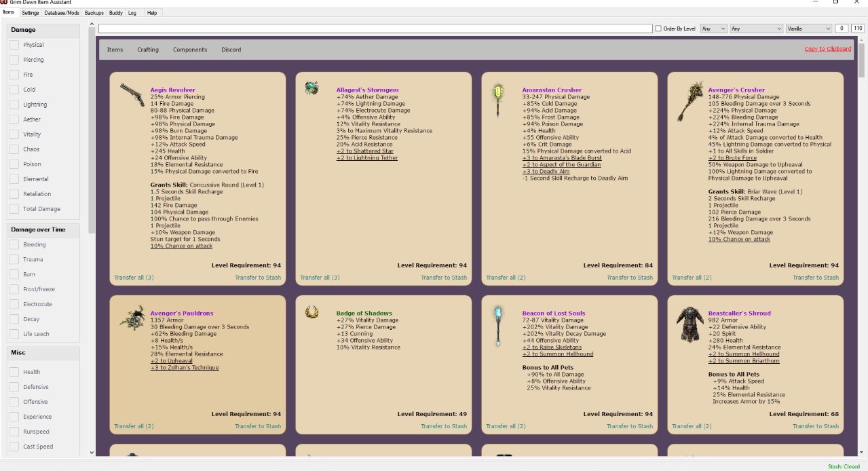The image size is (868, 471).
Task: Click the minimum level field showing 0
Action: click(842, 29)
